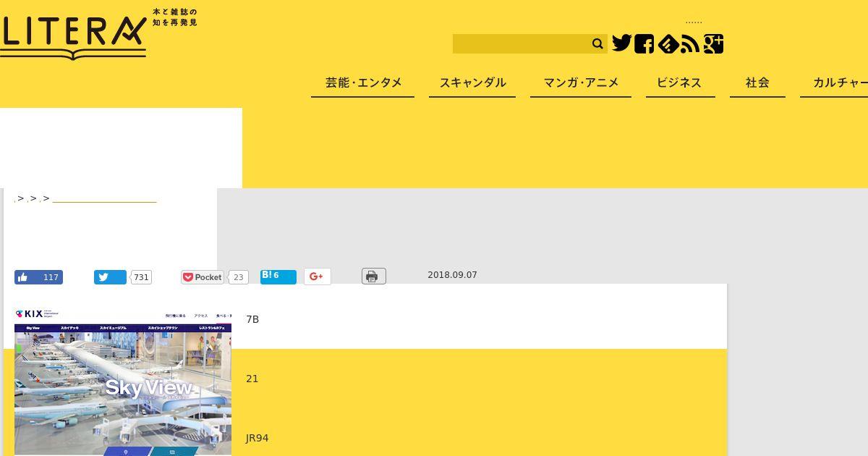
Task: Click the Pocket count 23
Action: 238,277
